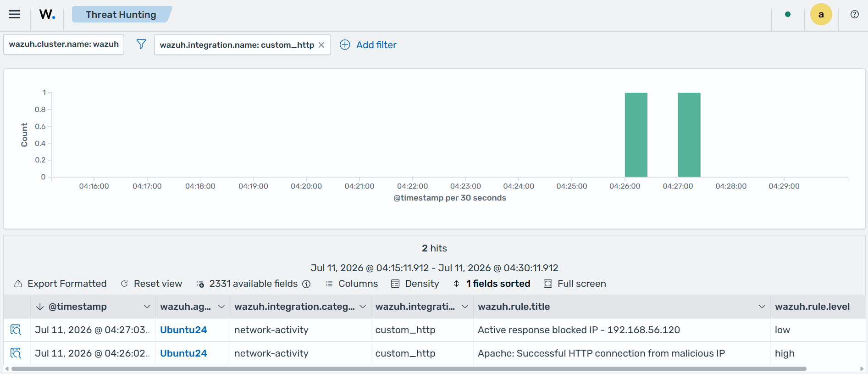
Task: Click the Jul 11, 2026 @ 04:26:02 timestamp cell
Action: tap(93, 353)
